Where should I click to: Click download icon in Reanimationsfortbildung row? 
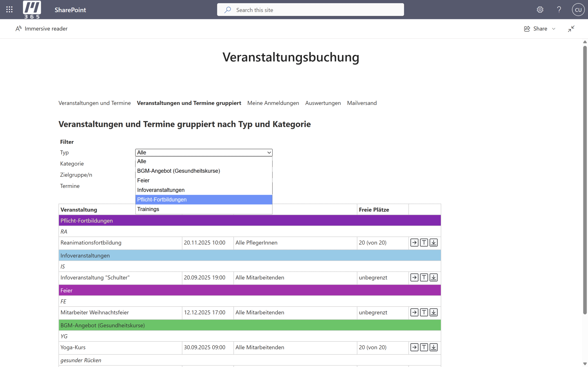point(433,242)
